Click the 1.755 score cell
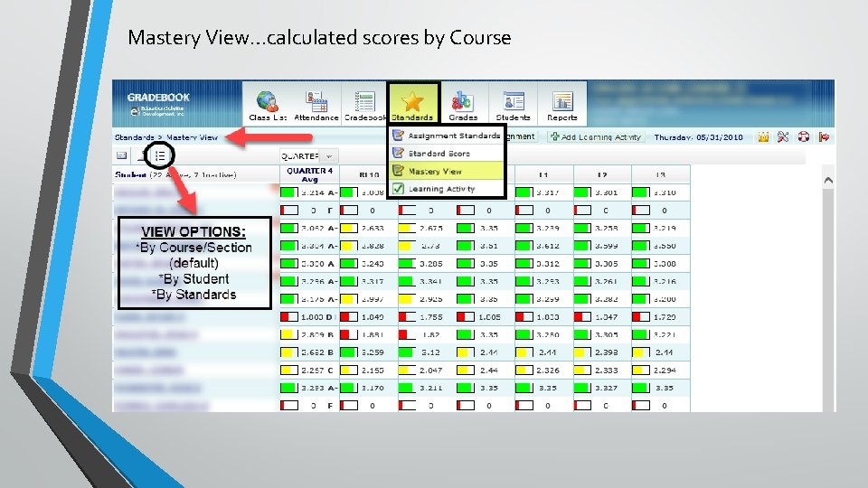868x488 pixels. pyautogui.click(x=427, y=317)
